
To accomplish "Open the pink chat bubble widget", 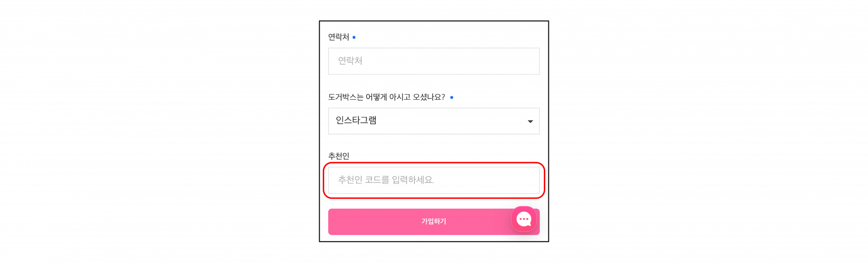I will (524, 219).
